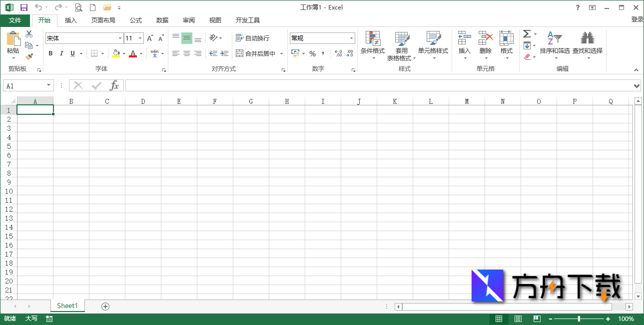Switch to Page Layout view in status bar
Image resolution: width=644 pixels, height=325 pixels.
(x=518, y=319)
